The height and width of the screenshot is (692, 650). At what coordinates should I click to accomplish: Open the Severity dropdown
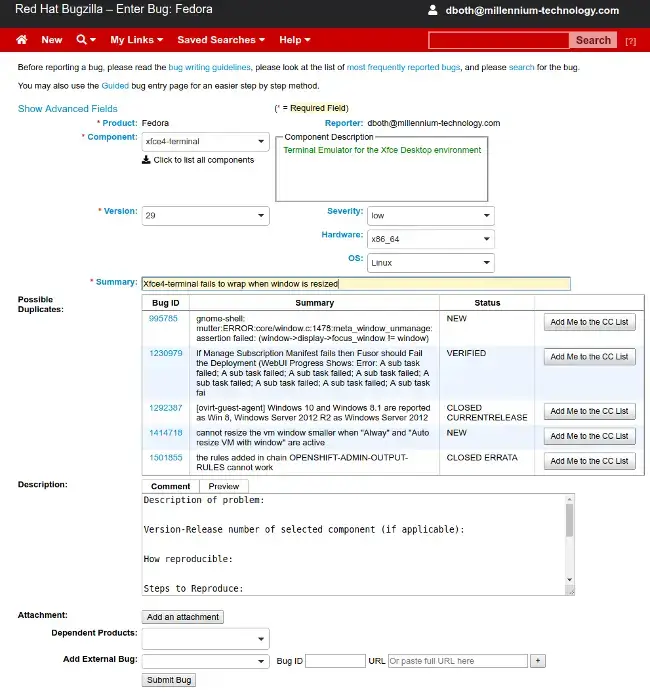coord(430,216)
